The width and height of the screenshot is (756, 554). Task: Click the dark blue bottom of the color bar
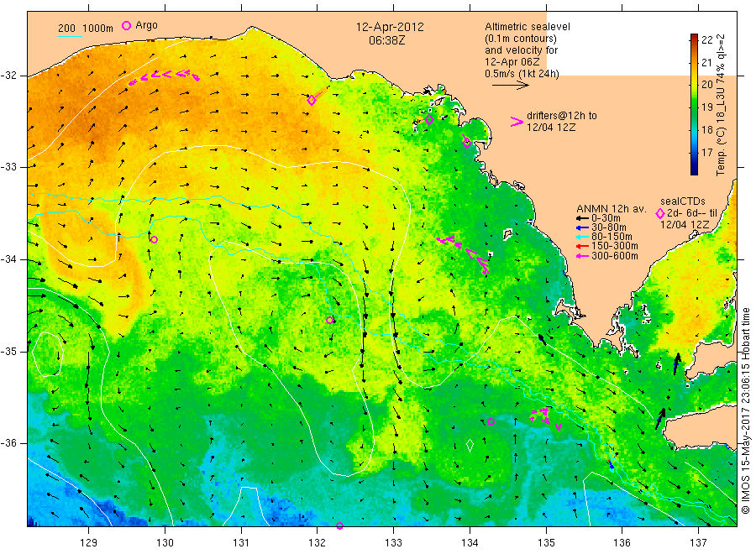695,169
